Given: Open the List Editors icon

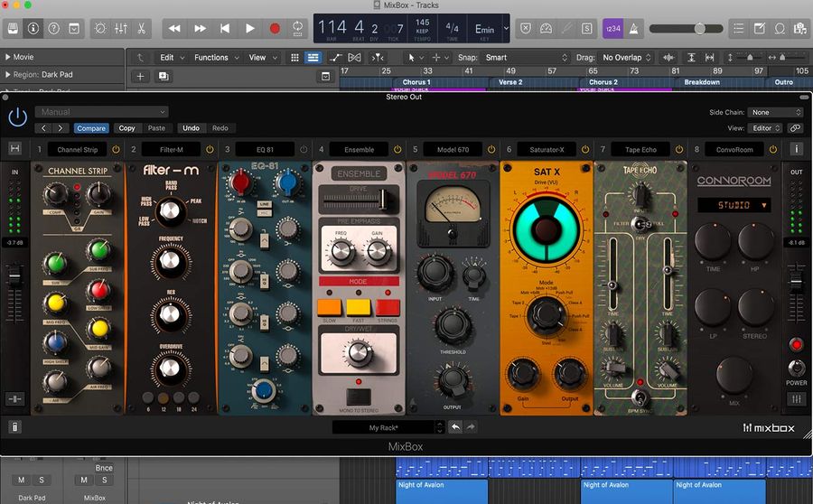Looking at the screenshot, I should [x=739, y=29].
